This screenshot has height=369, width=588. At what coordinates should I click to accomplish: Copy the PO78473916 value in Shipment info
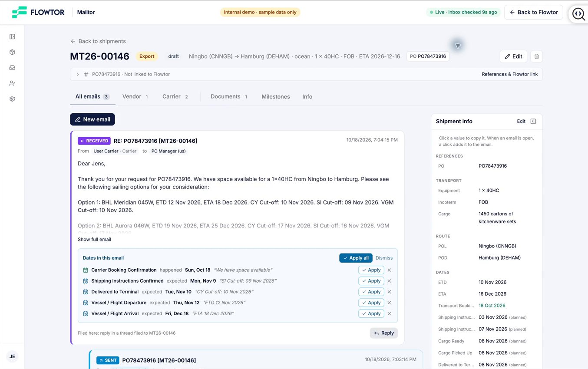click(x=492, y=166)
